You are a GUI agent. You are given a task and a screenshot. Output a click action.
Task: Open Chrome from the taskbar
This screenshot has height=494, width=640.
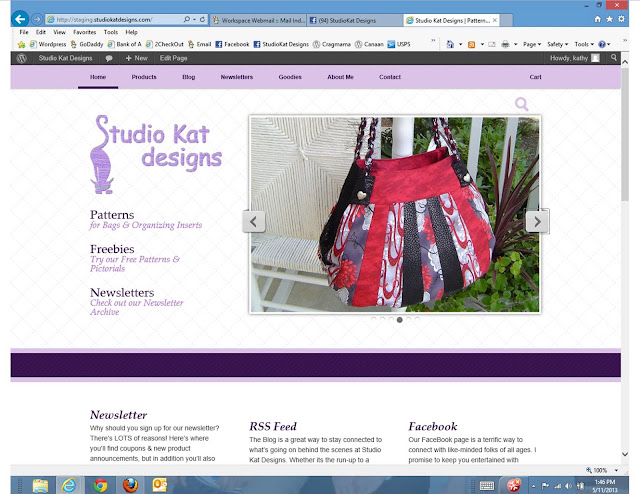click(x=100, y=485)
